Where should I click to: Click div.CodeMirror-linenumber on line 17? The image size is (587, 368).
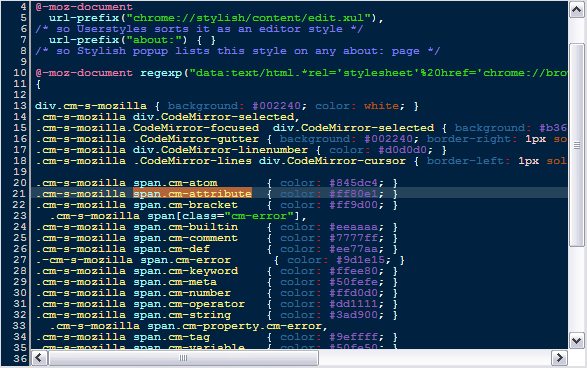click(220, 150)
